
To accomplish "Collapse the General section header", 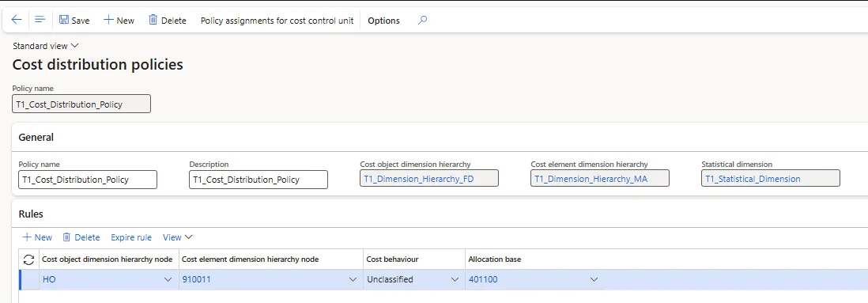I will pyautogui.click(x=36, y=138).
